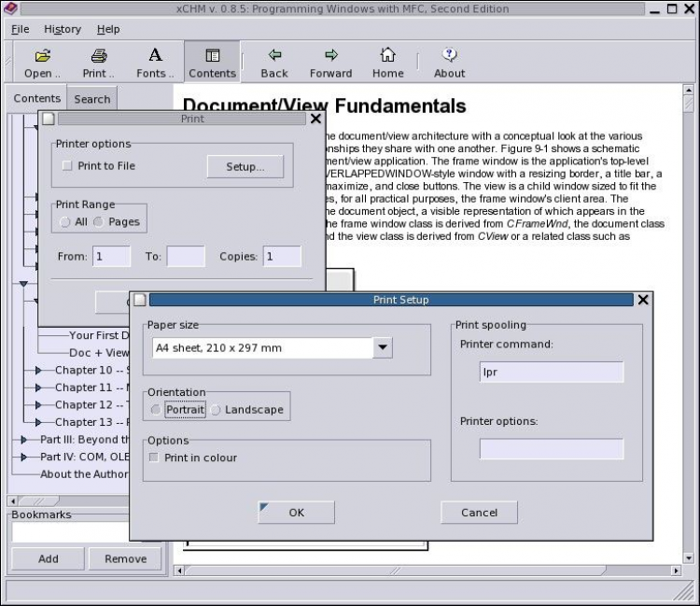Expand Chapter 13 tree node
Image resolution: width=700 pixels, height=606 pixels.
pos(38,422)
